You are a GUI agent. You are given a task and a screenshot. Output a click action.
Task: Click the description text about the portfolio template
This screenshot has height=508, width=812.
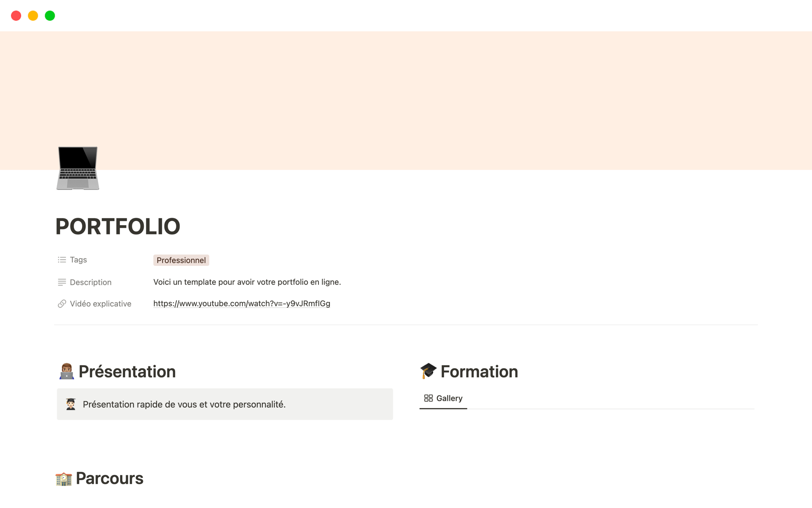pyautogui.click(x=247, y=282)
